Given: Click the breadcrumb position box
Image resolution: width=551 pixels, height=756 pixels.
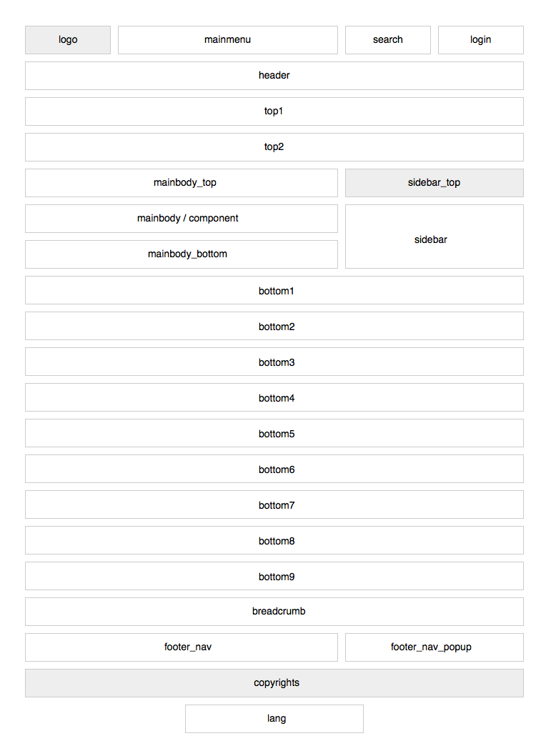Looking at the screenshot, I should (274, 612).
